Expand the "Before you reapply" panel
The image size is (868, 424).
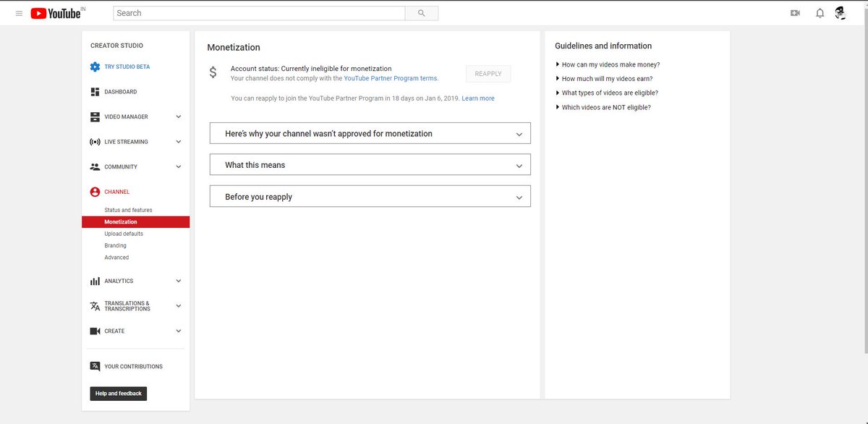[x=370, y=196]
